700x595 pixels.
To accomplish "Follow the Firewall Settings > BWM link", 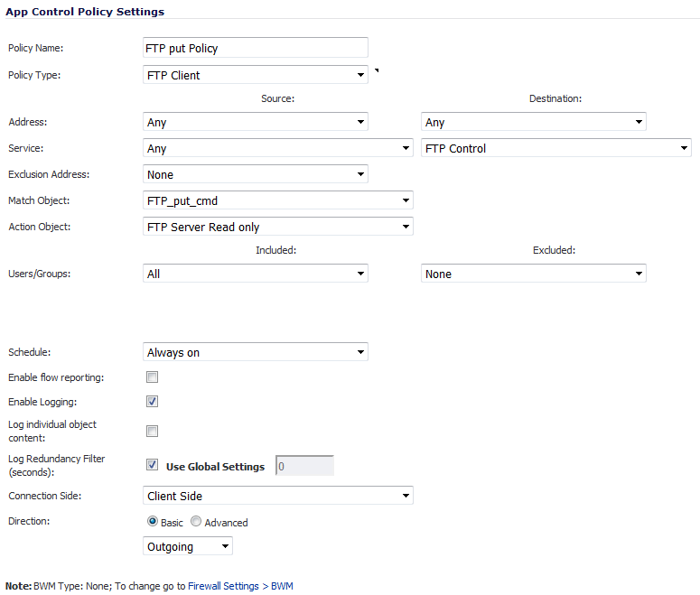I will coord(240,586).
